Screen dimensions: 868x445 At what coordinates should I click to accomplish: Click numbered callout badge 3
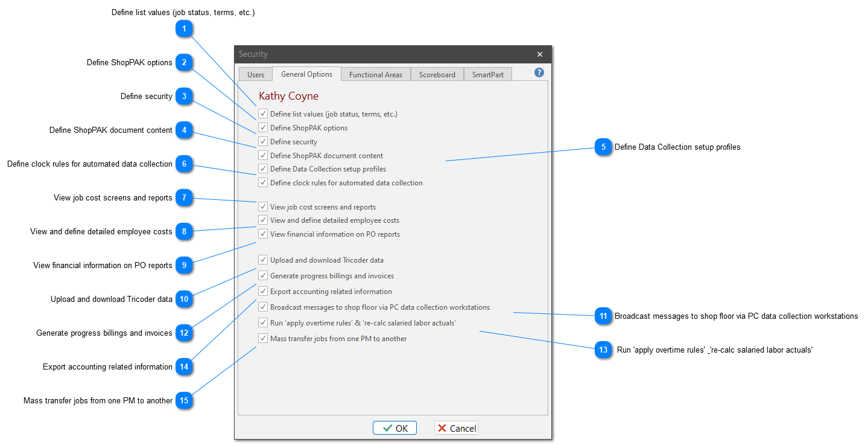click(184, 96)
